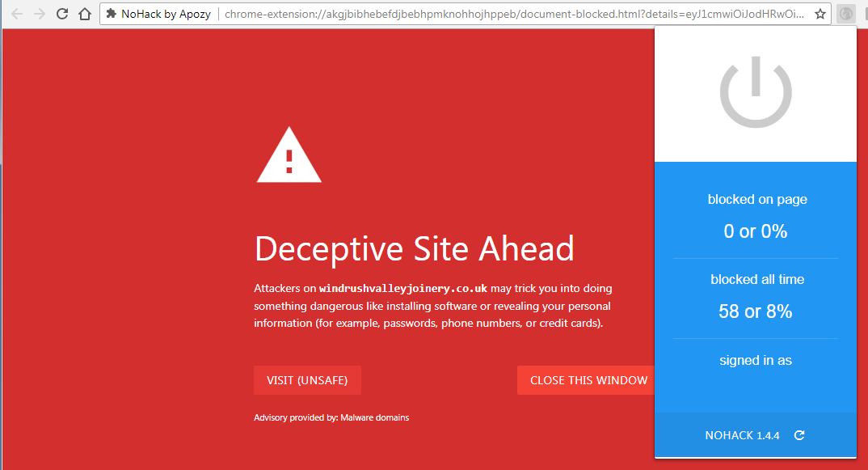The height and width of the screenshot is (470, 868).
Task: Click the 'NOHACK 1.4.4' version text
Action: (742, 436)
